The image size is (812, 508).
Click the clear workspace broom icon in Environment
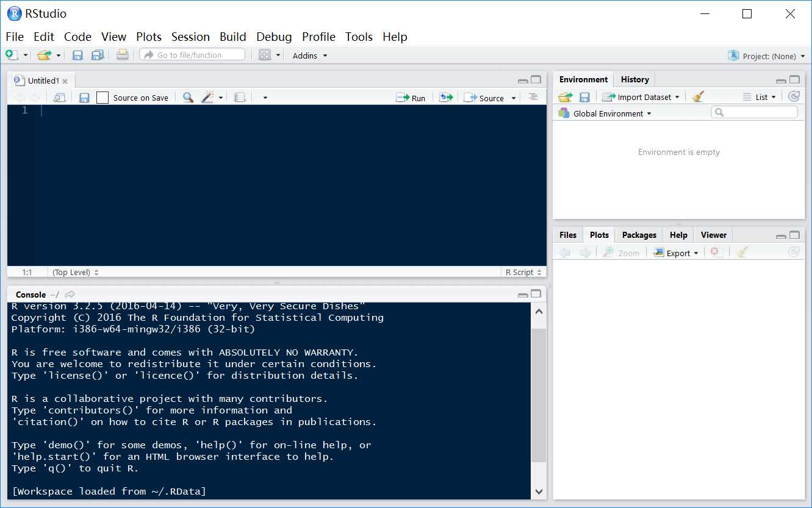[699, 97]
